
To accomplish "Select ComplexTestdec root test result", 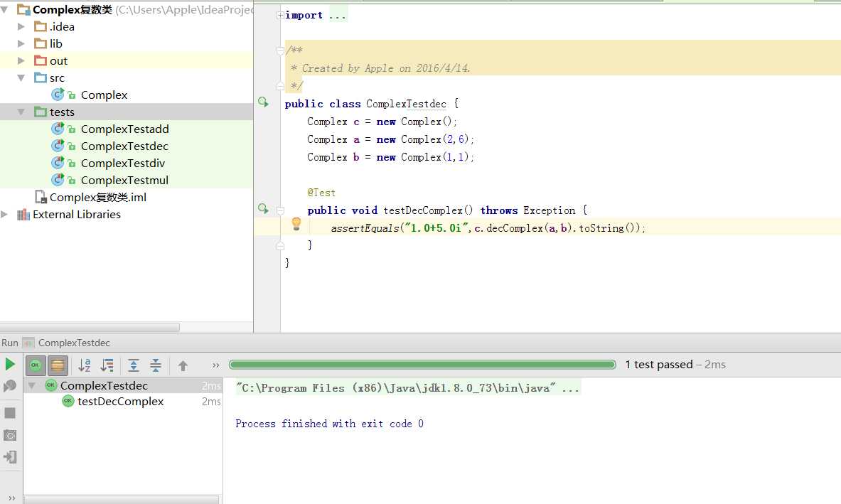I will (104, 385).
